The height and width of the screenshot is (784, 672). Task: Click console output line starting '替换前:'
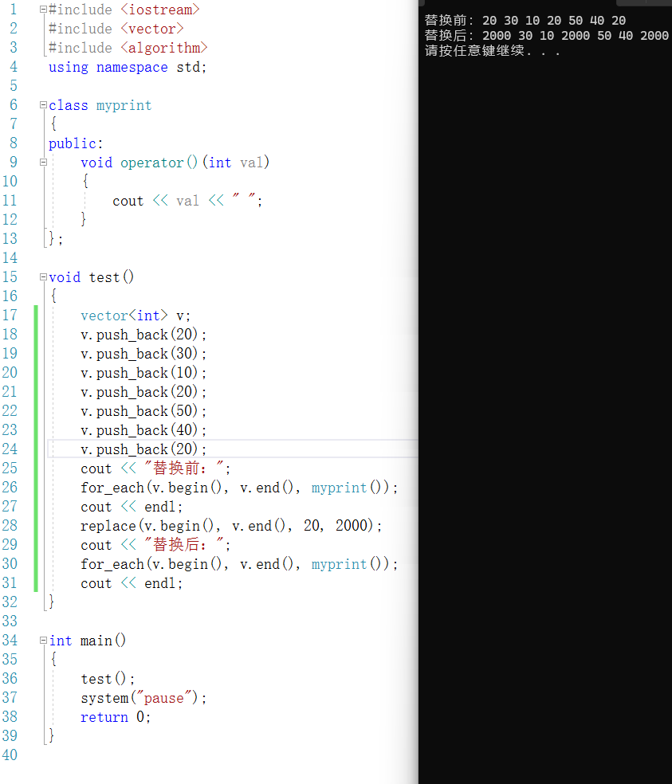coord(525,21)
